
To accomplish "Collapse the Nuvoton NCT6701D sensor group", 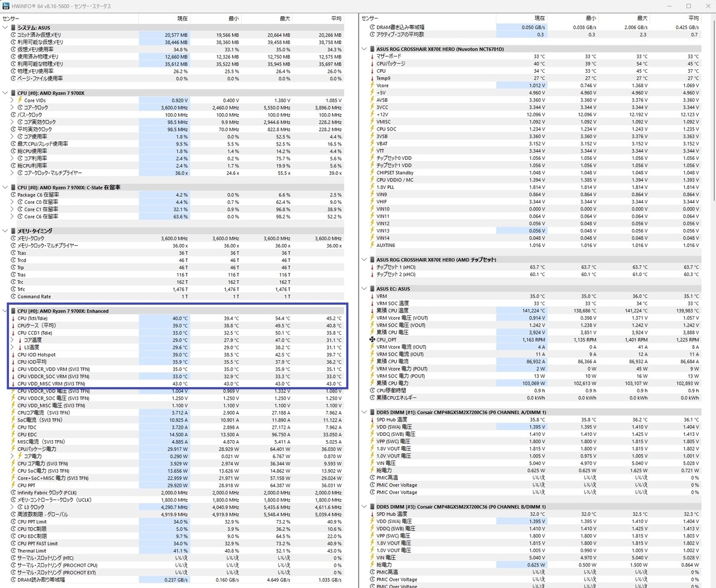I will (365, 49).
